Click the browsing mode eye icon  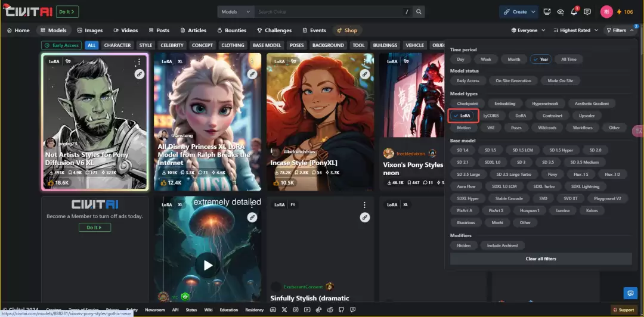pos(561,12)
